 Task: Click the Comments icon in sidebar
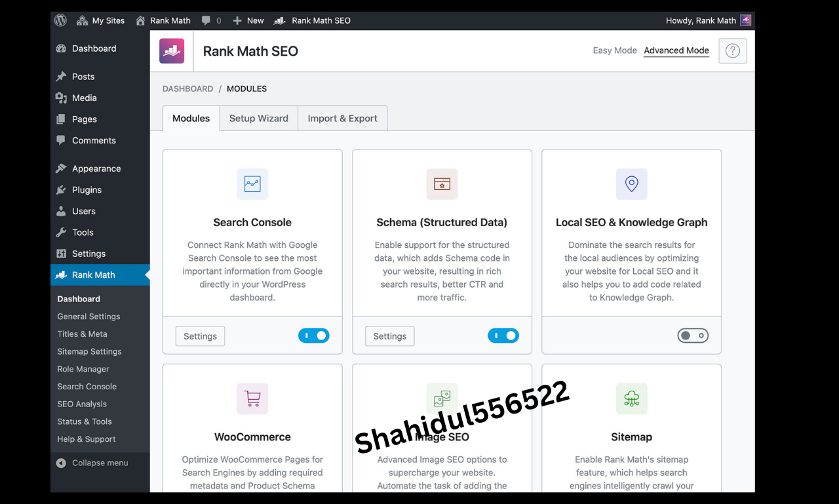click(x=62, y=140)
